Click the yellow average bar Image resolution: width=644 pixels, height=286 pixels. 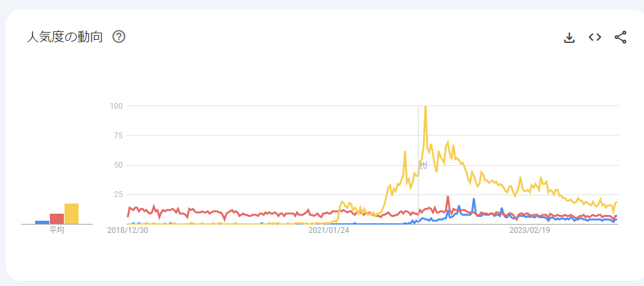pos(72,214)
